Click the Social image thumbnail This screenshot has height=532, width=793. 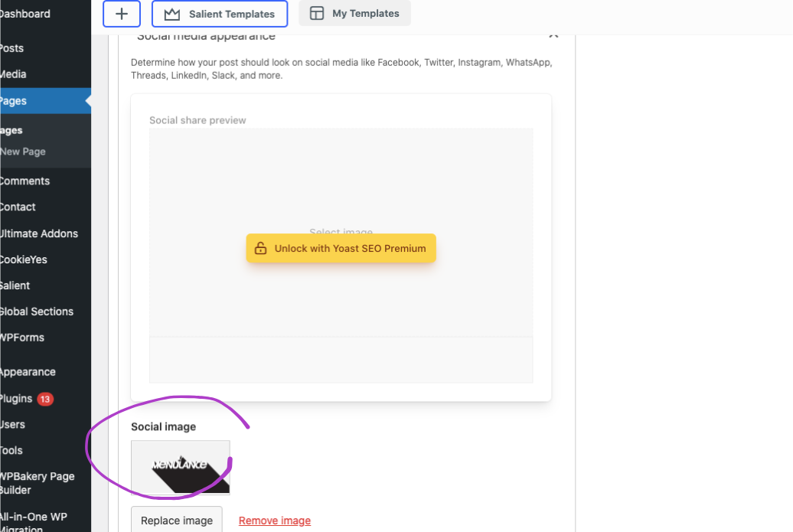coord(181,467)
